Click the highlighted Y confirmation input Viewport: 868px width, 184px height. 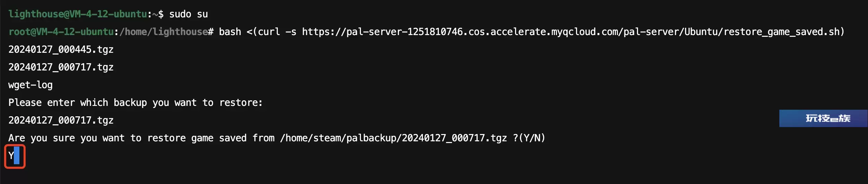coord(15,156)
